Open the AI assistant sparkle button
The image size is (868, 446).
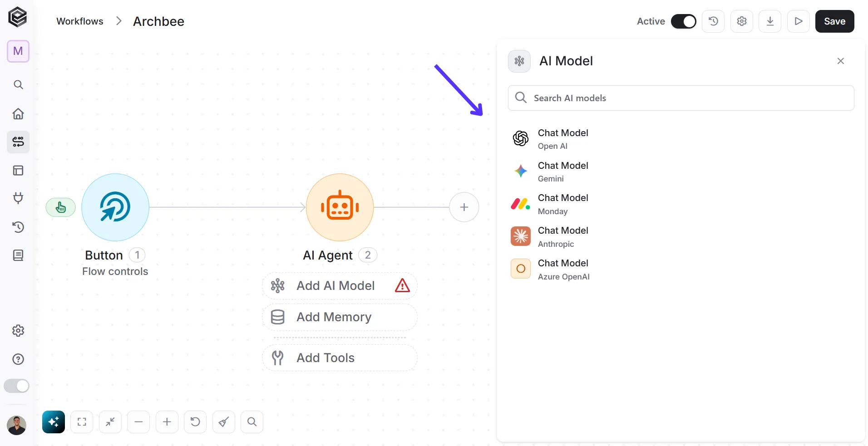54,422
